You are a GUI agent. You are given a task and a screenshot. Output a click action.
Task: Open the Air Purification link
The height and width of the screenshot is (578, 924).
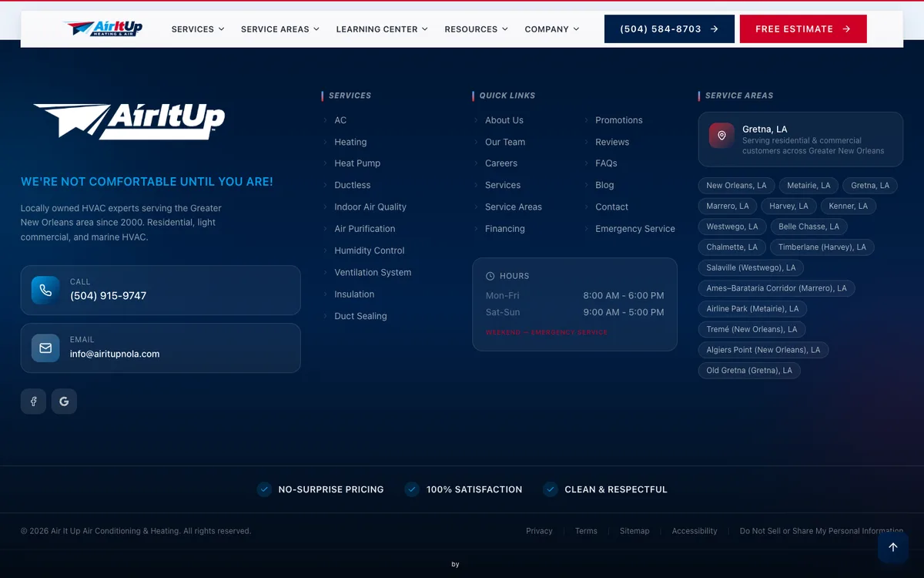(365, 229)
